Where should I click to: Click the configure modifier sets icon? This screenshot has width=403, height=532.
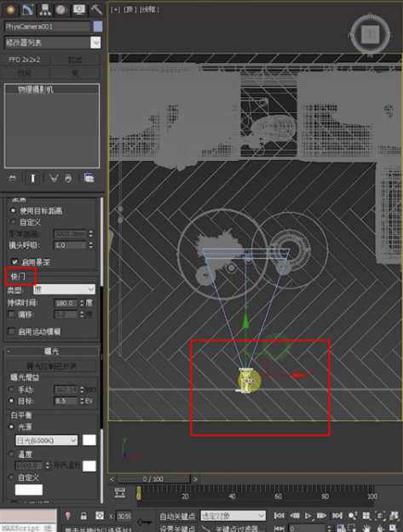point(89,178)
